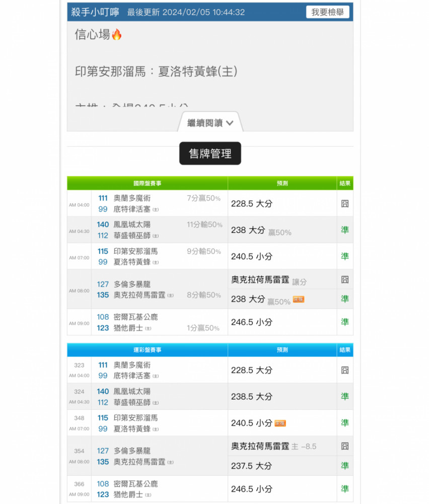Click 奧蘭多魔術 in the 國際盤賽事 table

(x=132, y=198)
